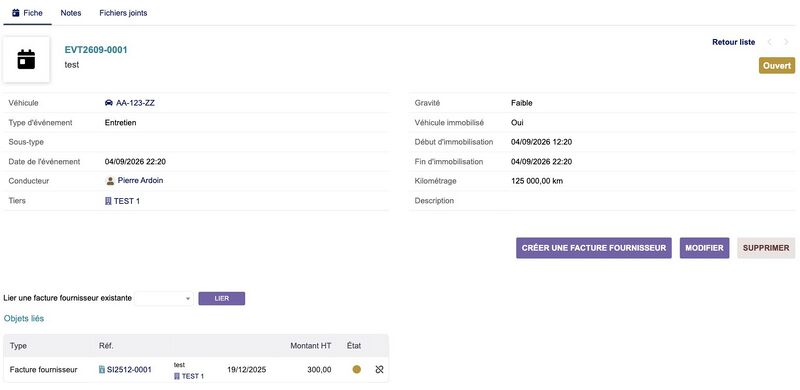Click the event date 04/09/2026 22:20 beside Date de l'événement
The width and height of the screenshot is (800, 390).
tap(135, 162)
